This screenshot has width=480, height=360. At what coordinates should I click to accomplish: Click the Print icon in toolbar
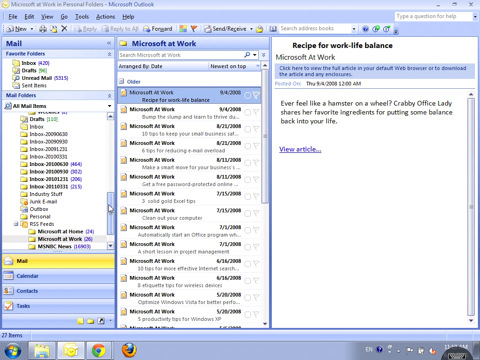click(x=43, y=29)
